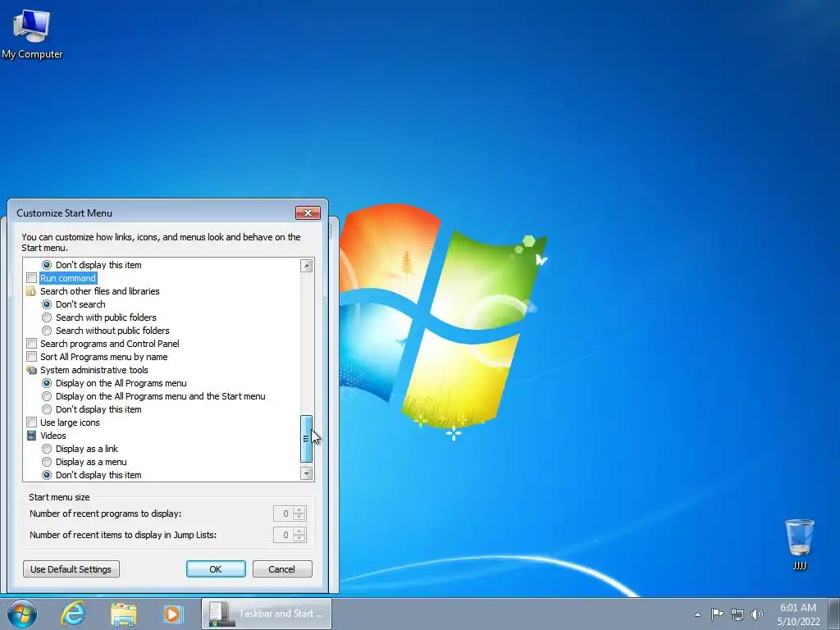Click the Show desktop strip
This screenshot has width=840, height=630.
point(834,614)
